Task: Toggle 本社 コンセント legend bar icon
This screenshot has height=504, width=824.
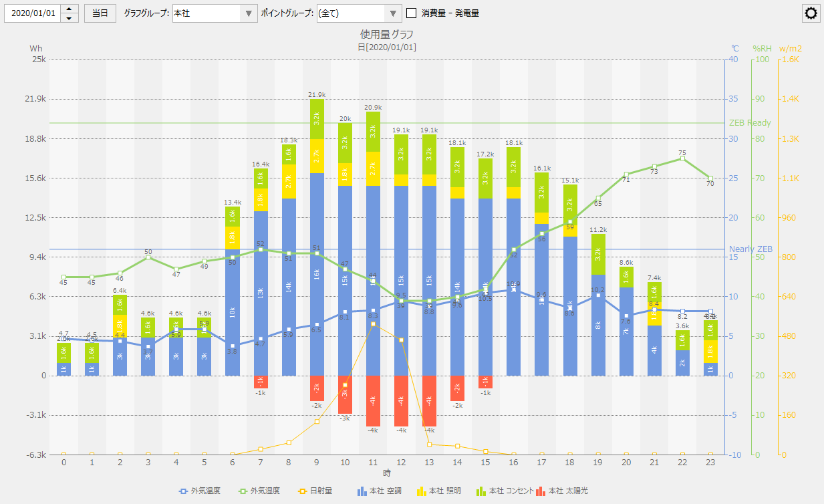Action: tap(480, 491)
